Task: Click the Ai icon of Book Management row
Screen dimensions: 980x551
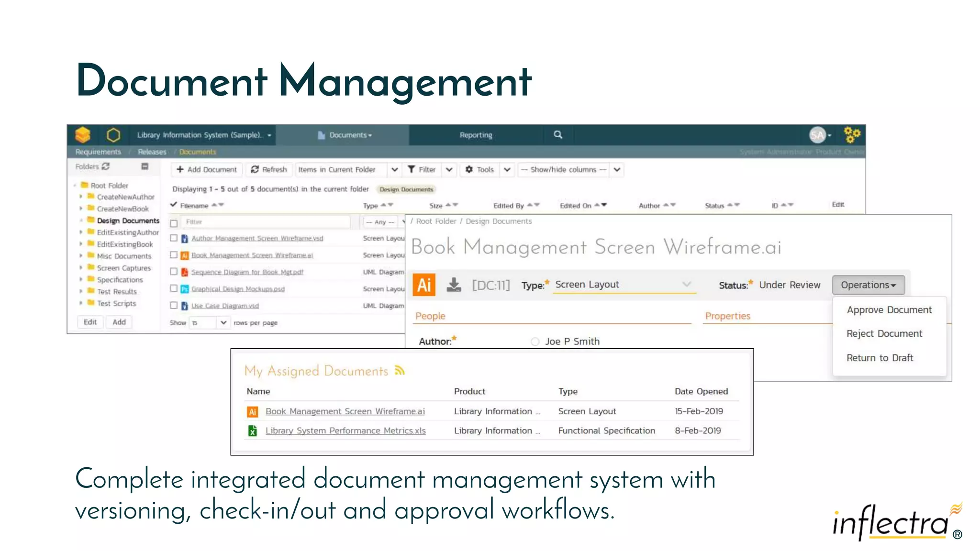Action: coord(184,255)
